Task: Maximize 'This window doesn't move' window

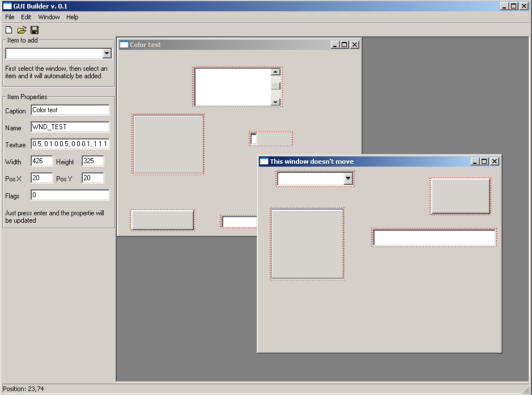Action: pyautogui.click(x=484, y=161)
